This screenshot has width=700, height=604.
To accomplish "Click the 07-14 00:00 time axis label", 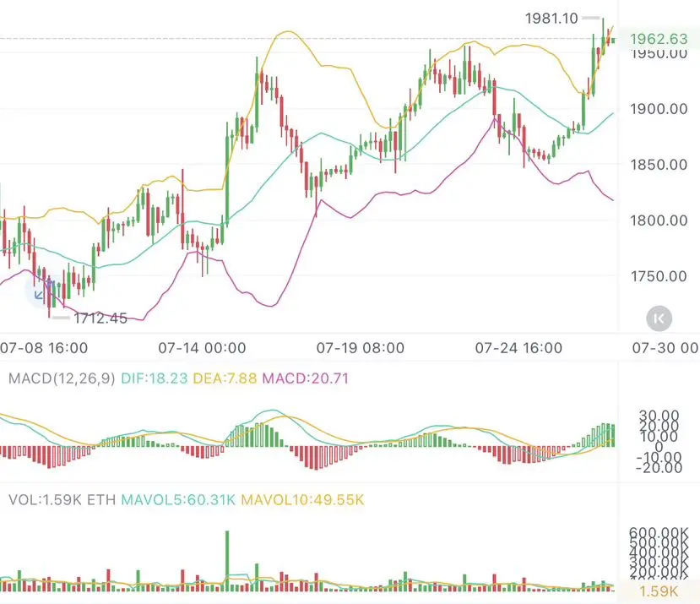I will point(202,348).
